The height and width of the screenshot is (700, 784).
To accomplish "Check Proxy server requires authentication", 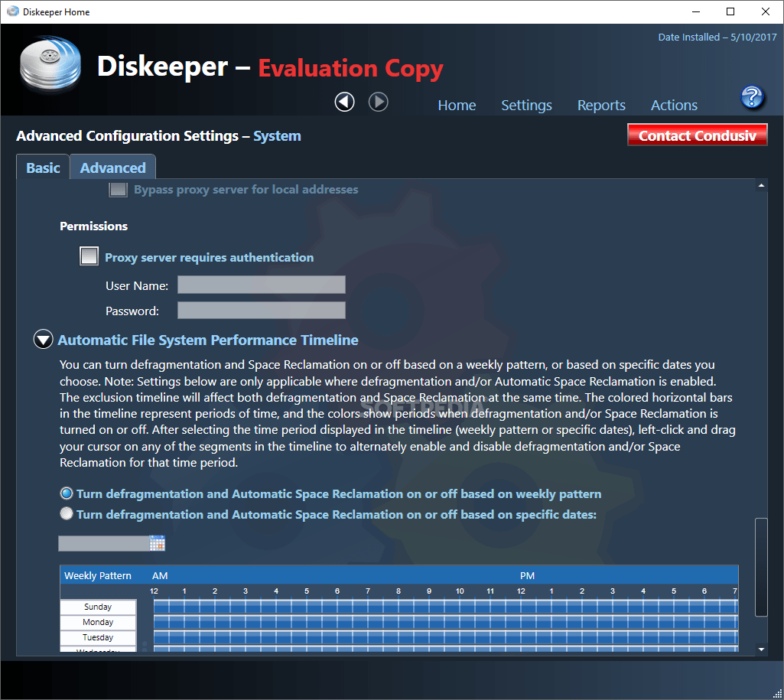I will pos(89,256).
